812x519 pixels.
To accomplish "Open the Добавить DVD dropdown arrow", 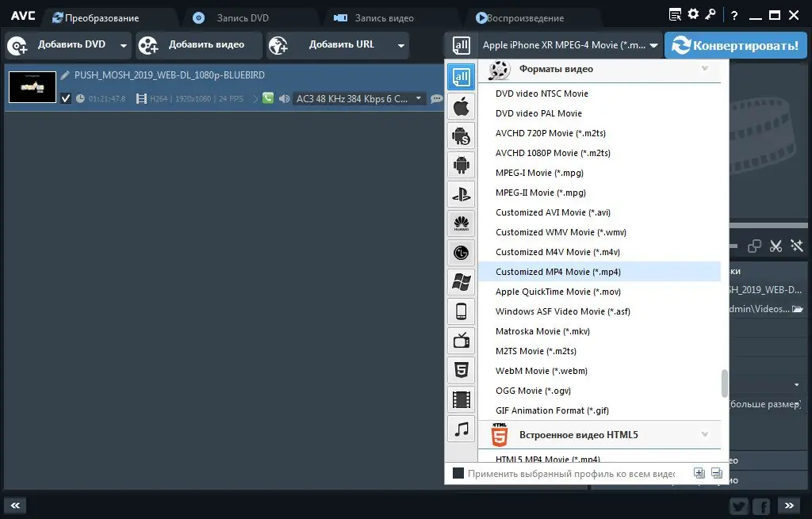I will click(123, 45).
